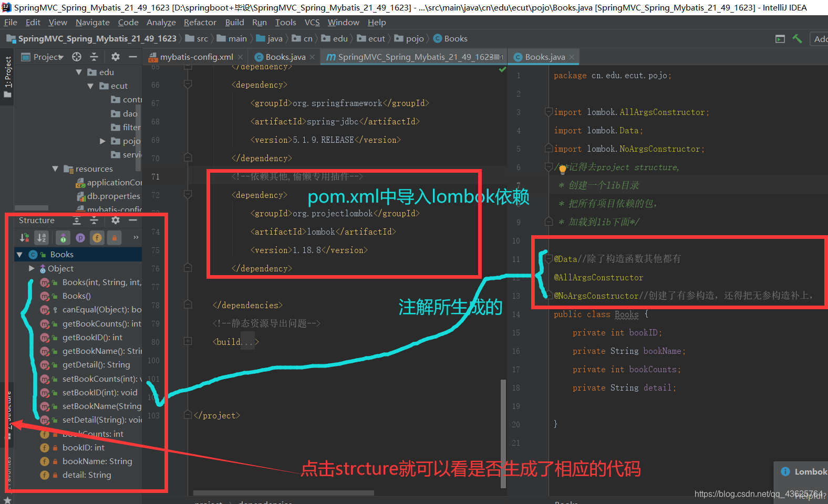Open Structure panel settings gear
The image size is (828, 504).
116,220
